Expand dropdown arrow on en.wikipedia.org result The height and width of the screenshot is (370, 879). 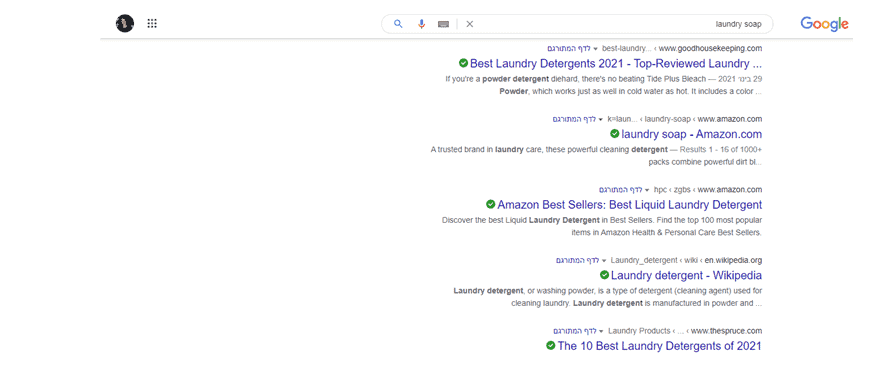(x=604, y=261)
